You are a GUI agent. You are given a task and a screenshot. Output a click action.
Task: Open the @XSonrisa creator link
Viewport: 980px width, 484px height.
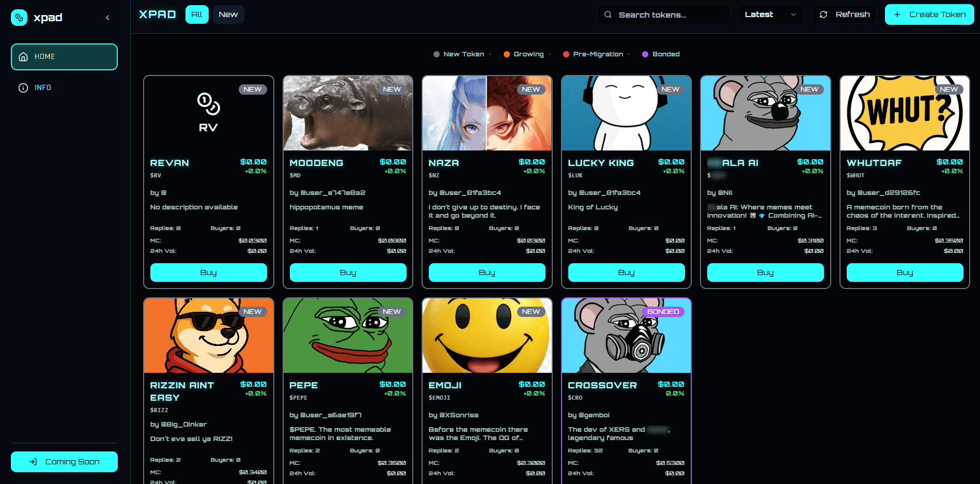pos(458,415)
